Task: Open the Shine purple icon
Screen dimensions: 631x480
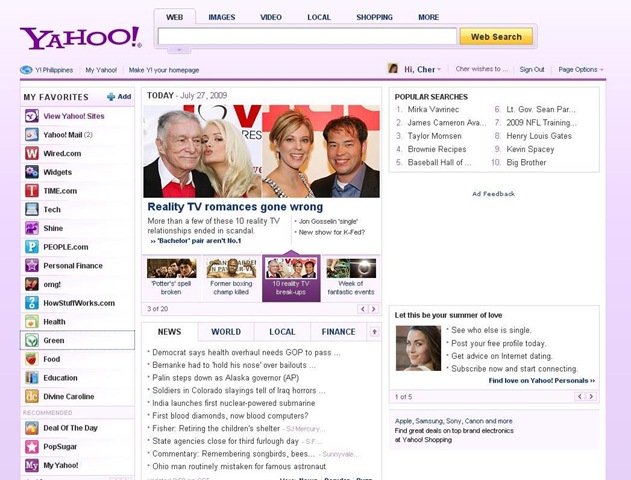Action: click(x=32, y=228)
